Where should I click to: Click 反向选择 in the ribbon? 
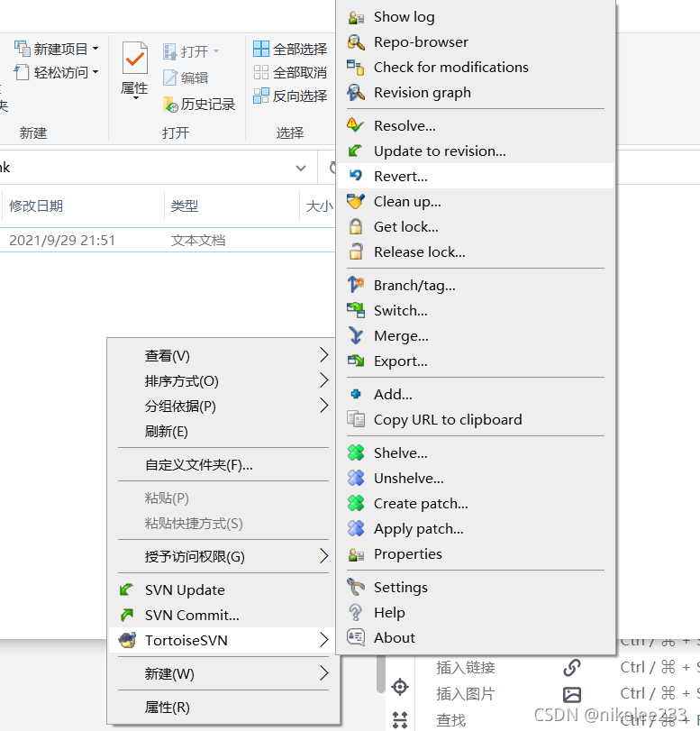pos(290,96)
